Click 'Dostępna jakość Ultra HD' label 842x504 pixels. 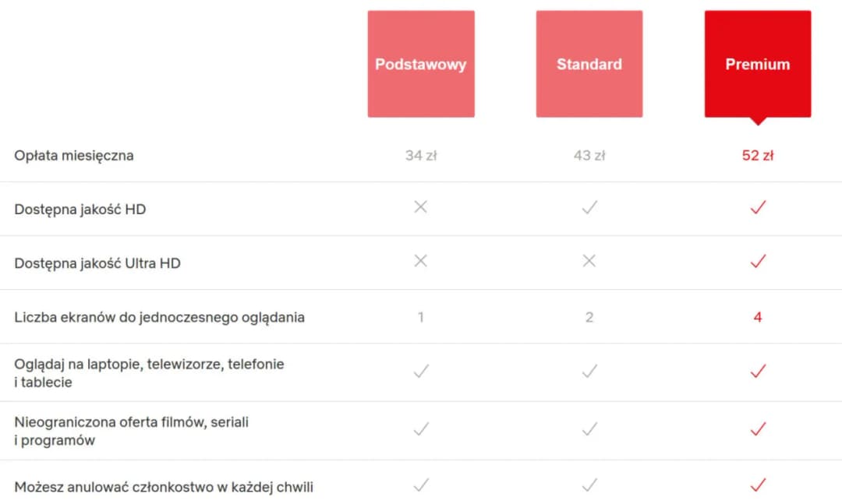click(x=97, y=263)
